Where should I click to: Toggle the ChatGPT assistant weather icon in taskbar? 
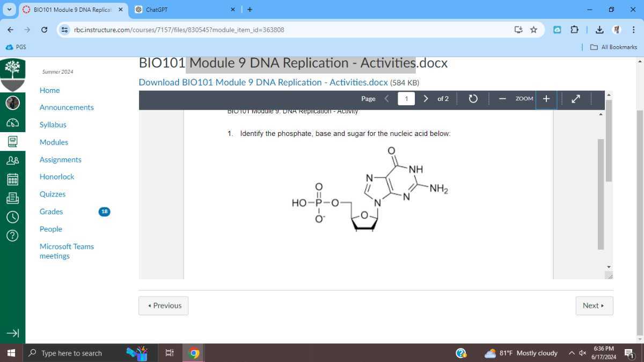(489, 353)
